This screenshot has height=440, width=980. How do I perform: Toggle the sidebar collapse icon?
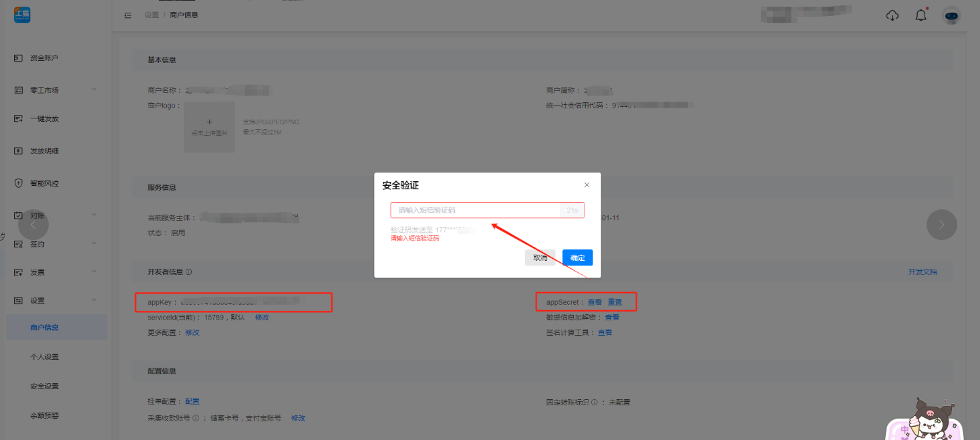[128, 15]
